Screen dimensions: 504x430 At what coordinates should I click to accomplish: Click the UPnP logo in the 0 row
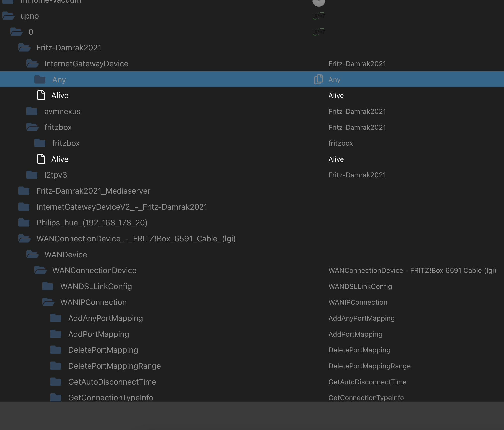[x=319, y=32]
